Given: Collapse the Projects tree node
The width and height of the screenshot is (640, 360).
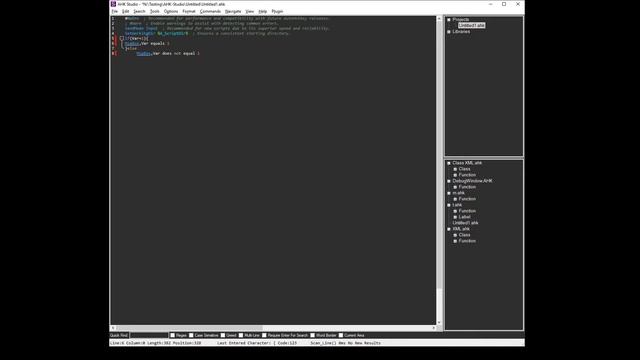Looking at the screenshot, I should tap(449, 20).
